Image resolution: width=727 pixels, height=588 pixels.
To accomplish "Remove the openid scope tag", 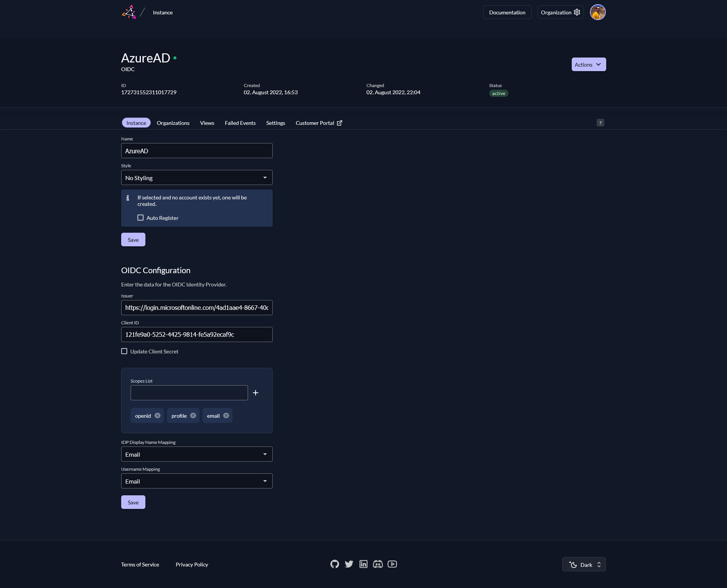I will (157, 415).
